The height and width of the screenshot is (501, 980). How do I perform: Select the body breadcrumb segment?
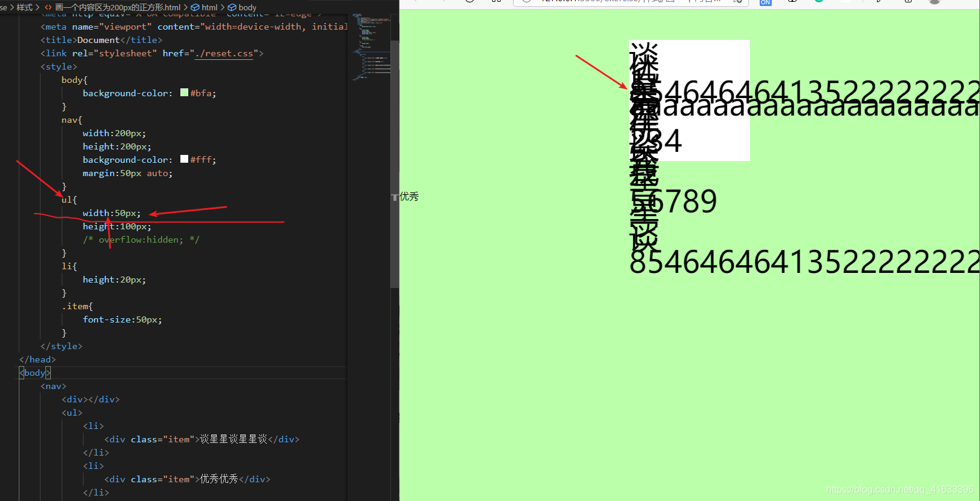[x=247, y=7]
